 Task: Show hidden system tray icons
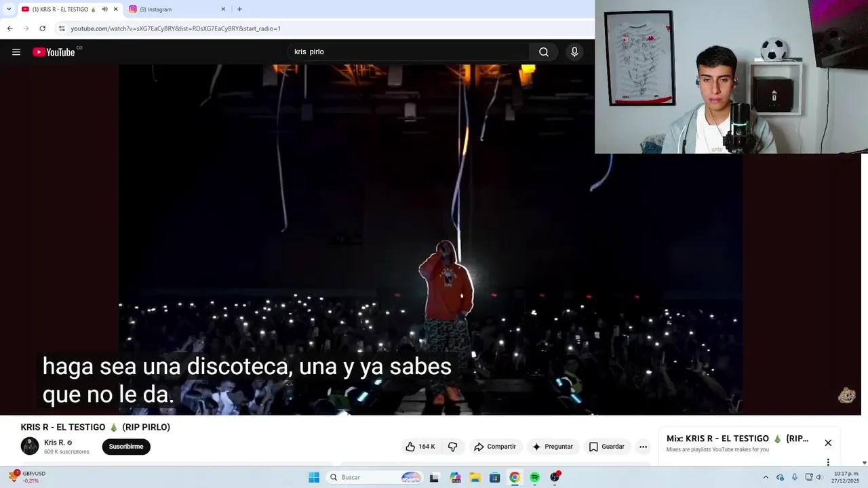click(766, 477)
